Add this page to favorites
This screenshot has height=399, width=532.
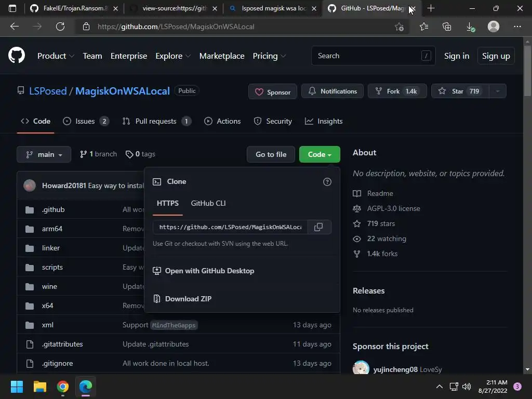[400, 26]
